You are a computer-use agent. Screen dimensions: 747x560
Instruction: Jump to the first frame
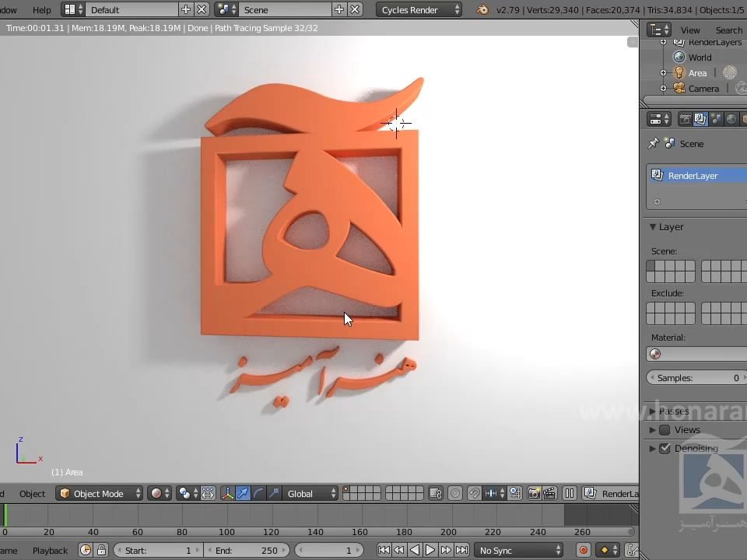coord(384,550)
